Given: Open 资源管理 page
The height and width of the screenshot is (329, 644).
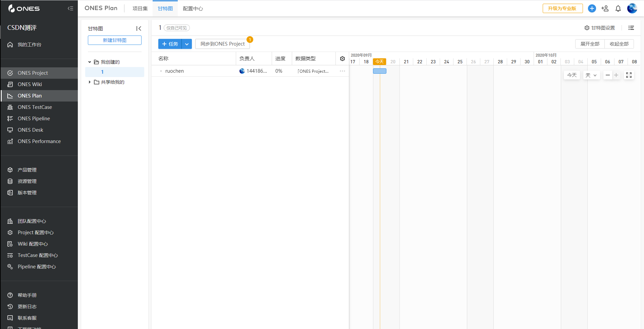Looking at the screenshot, I should 39,181.
